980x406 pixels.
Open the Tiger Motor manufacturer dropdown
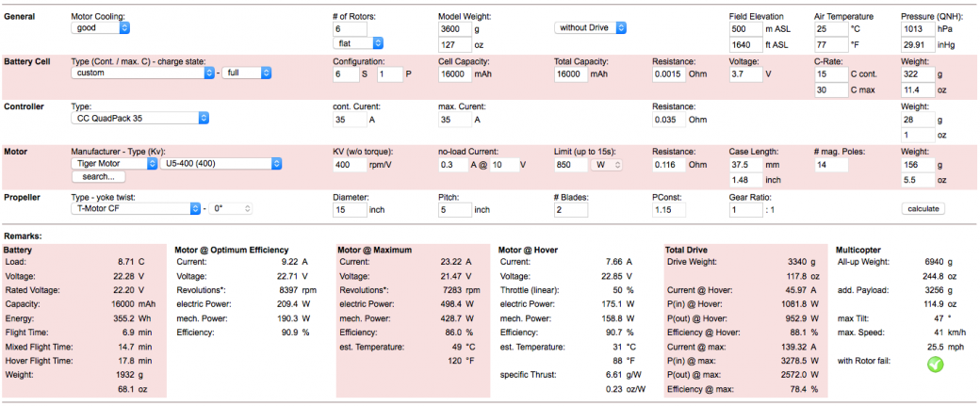[x=114, y=164]
